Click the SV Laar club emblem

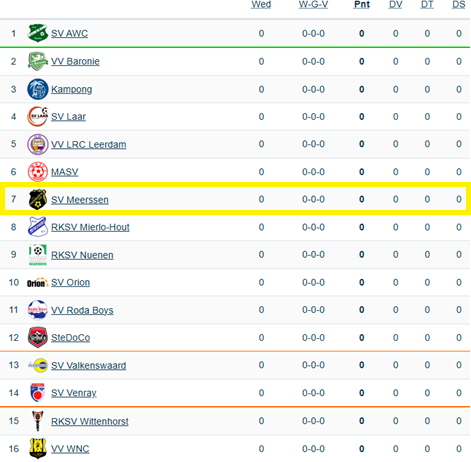point(38,117)
